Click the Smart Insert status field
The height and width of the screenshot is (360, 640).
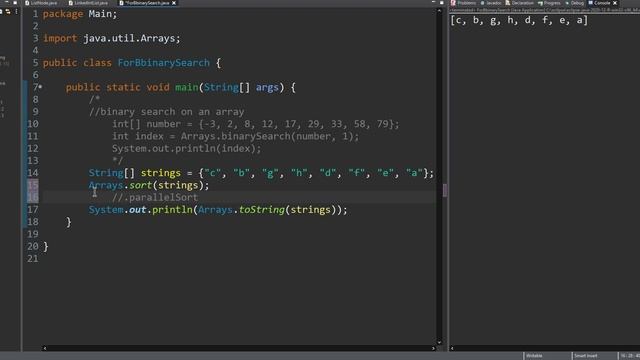pyautogui.click(x=594, y=356)
